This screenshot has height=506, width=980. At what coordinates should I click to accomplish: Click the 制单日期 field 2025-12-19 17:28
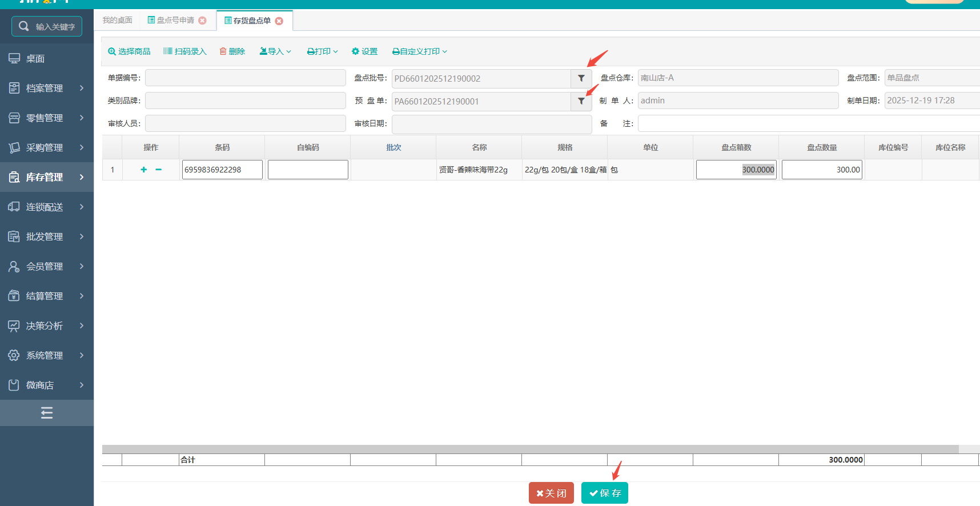pyautogui.click(x=932, y=101)
